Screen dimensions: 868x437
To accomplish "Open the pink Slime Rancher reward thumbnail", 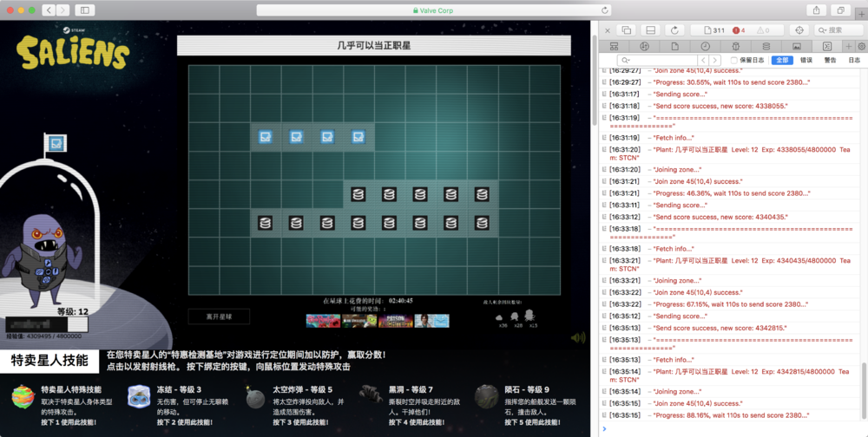I will click(323, 321).
